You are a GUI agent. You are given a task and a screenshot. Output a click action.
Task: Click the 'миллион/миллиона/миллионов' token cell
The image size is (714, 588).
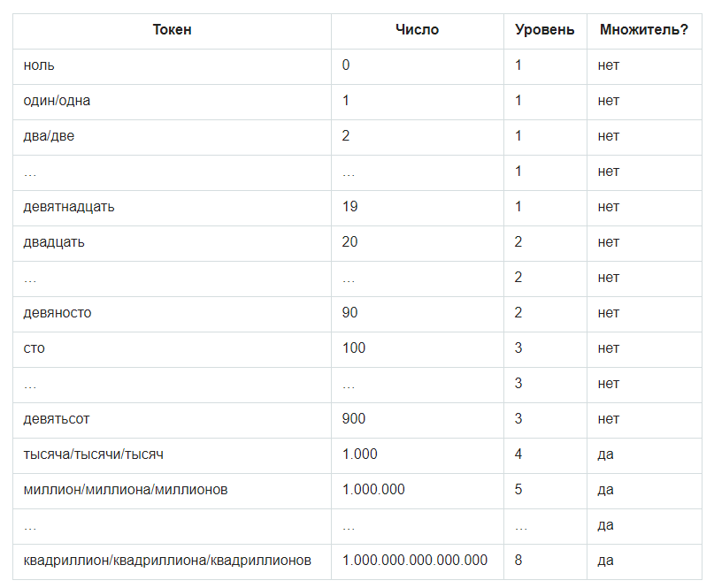point(126,490)
